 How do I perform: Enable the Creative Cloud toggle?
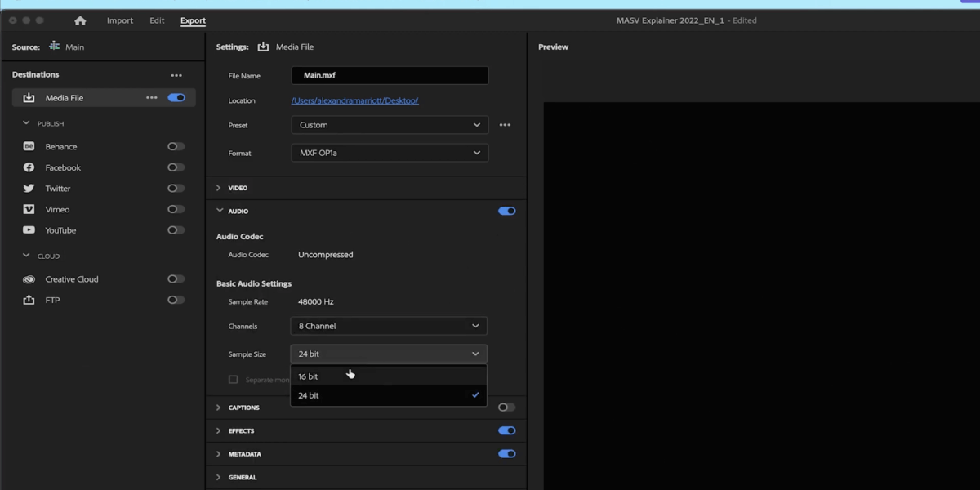176,279
